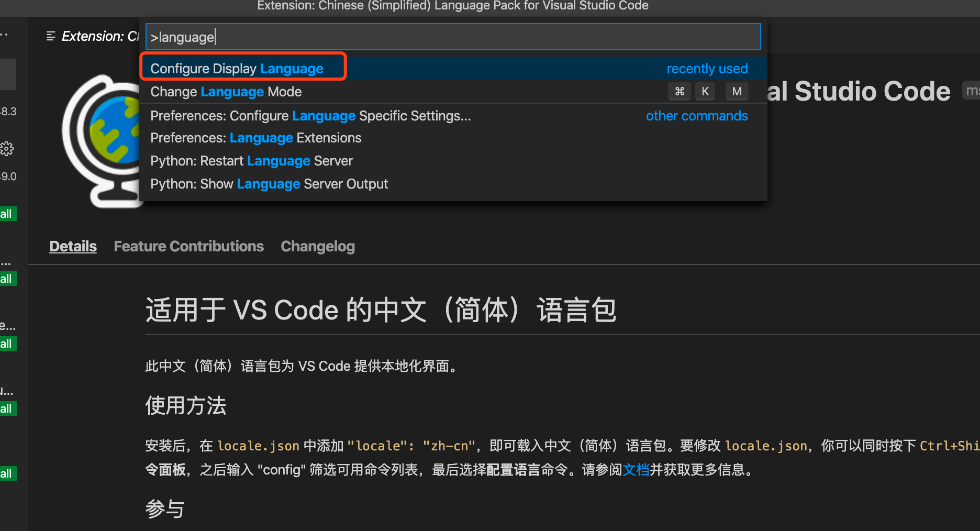Choose "Preferences: Configure Language Specific Settings..."

(310, 116)
